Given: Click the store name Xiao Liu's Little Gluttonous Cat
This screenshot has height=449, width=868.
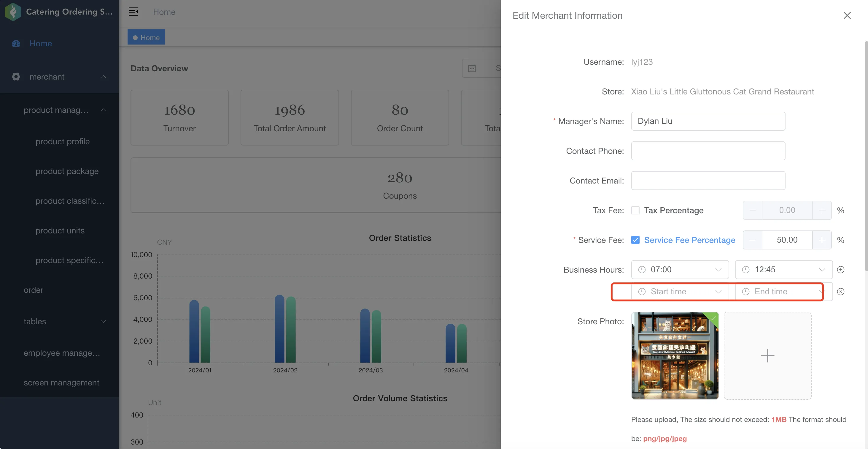Looking at the screenshot, I should coord(722,91).
